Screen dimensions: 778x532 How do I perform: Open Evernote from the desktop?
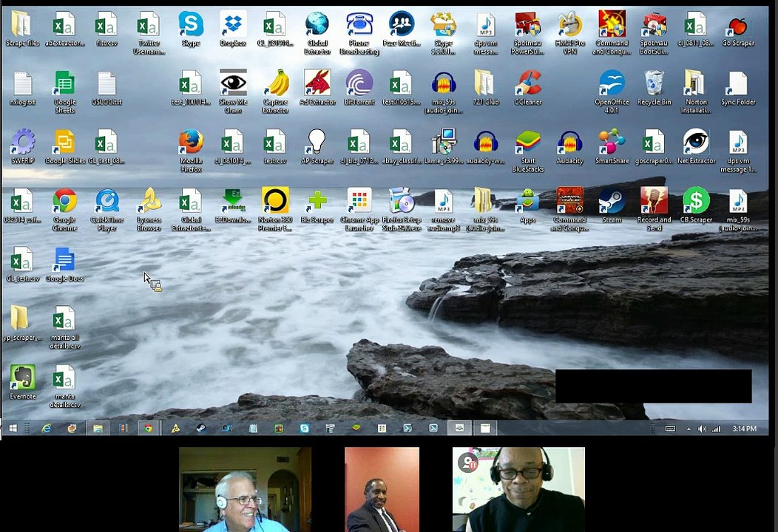(x=22, y=378)
